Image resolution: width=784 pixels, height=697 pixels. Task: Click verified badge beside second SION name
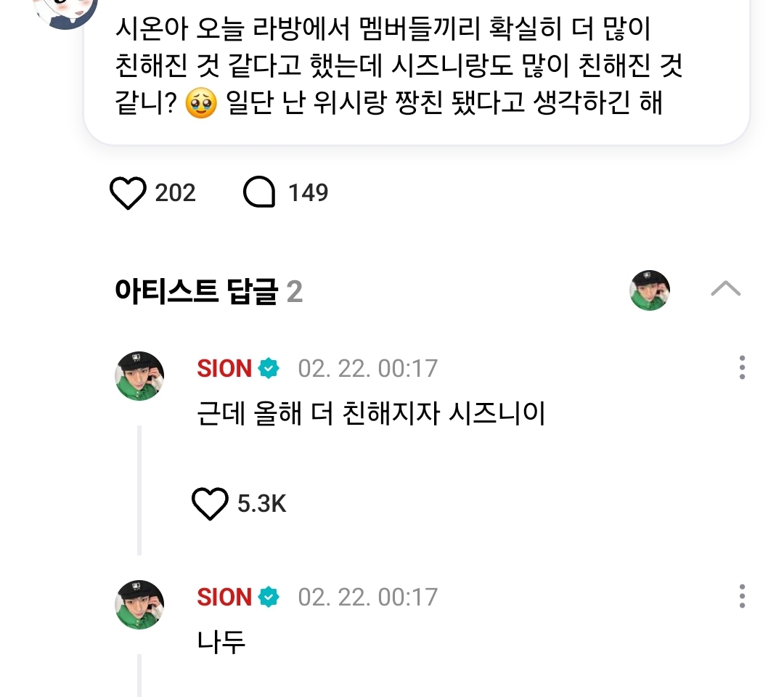coord(269,598)
